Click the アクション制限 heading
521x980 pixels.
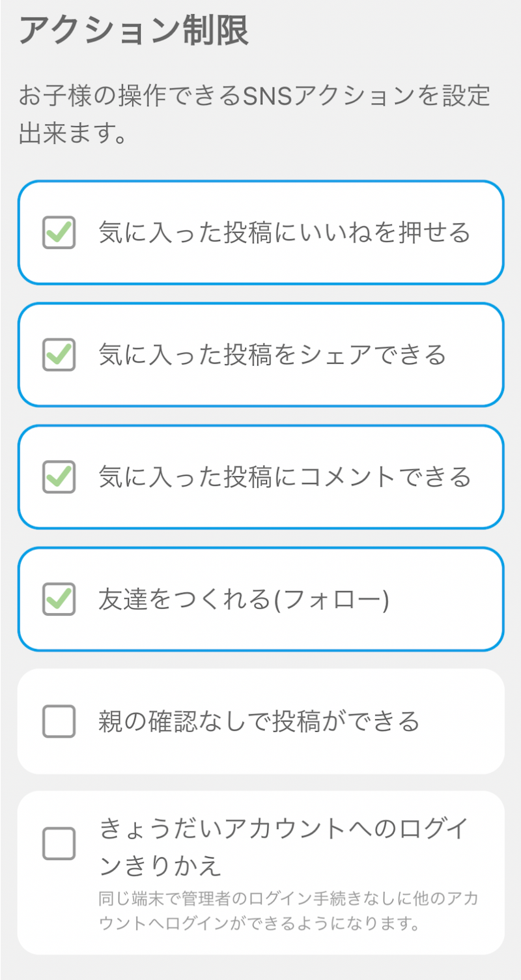(x=134, y=32)
